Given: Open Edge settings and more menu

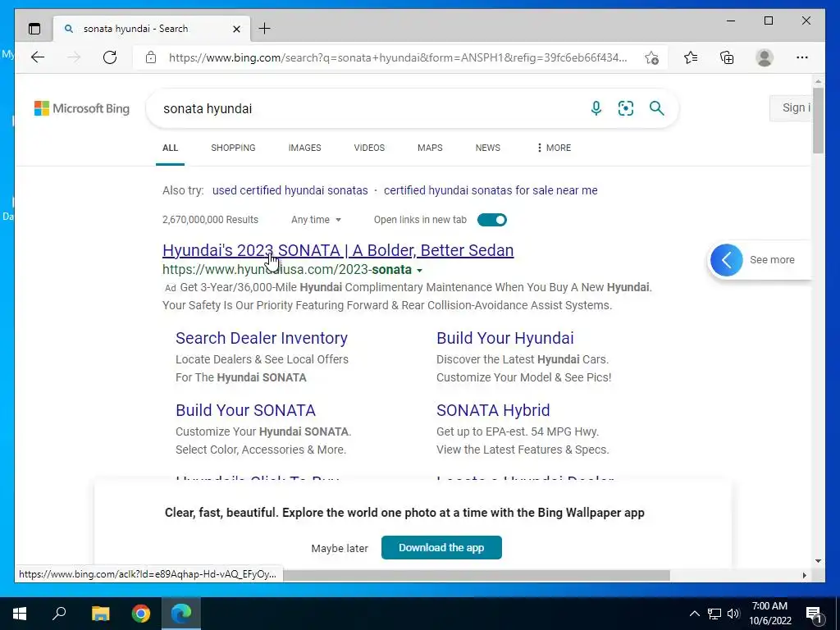Looking at the screenshot, I should pos(802,57).
